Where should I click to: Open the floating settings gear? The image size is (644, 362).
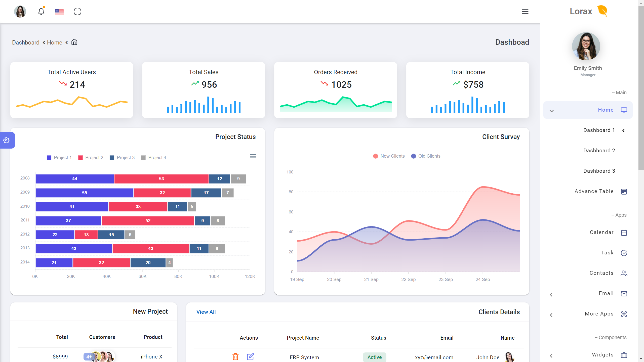[6, 140]
